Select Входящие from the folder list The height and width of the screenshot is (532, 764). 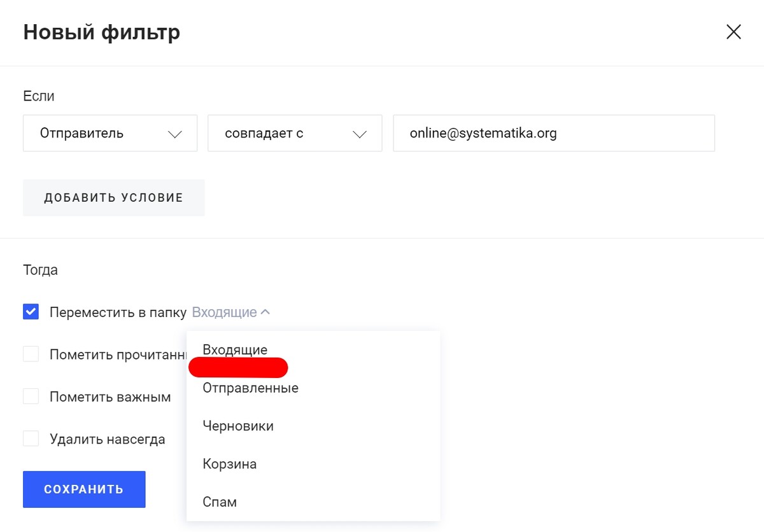[235, 349]
